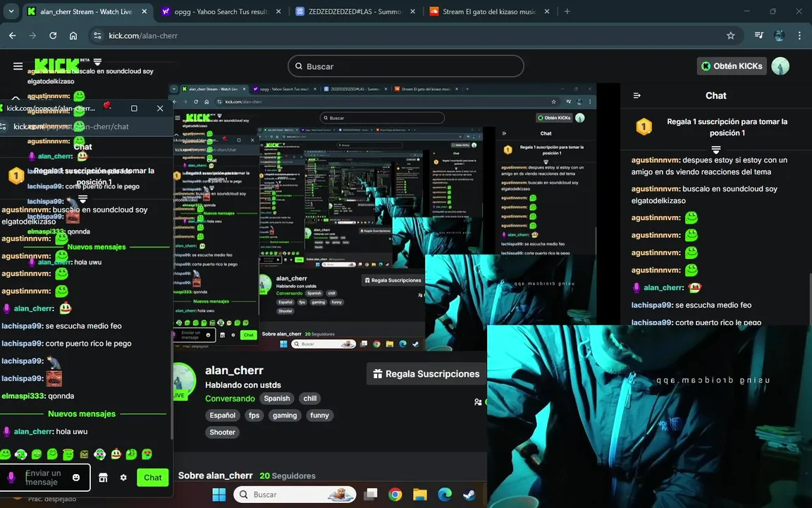
Task: Insert the last emote in emote row
Action: pyautogui.click(x=147, y=454)
